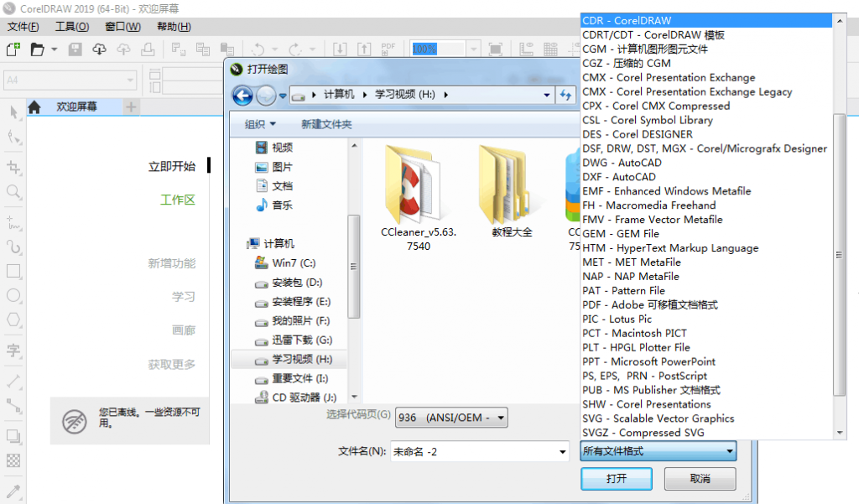Open the 所有文件格式 file type dropdown
859x504 pixels.
click(x=658, y=451)
